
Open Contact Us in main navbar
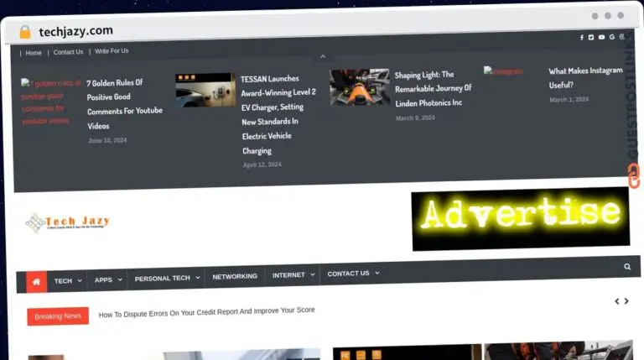pyautogui.click(x=352, y=274)
